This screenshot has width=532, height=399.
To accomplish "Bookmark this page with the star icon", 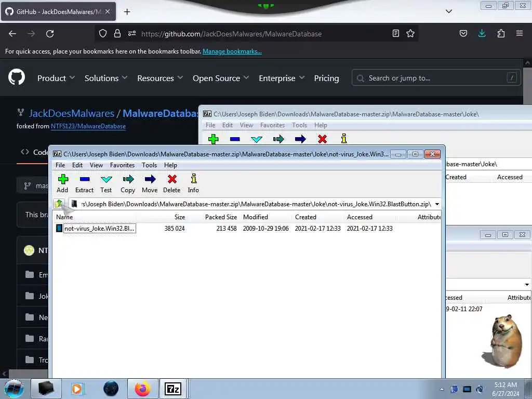I will 410,33.
